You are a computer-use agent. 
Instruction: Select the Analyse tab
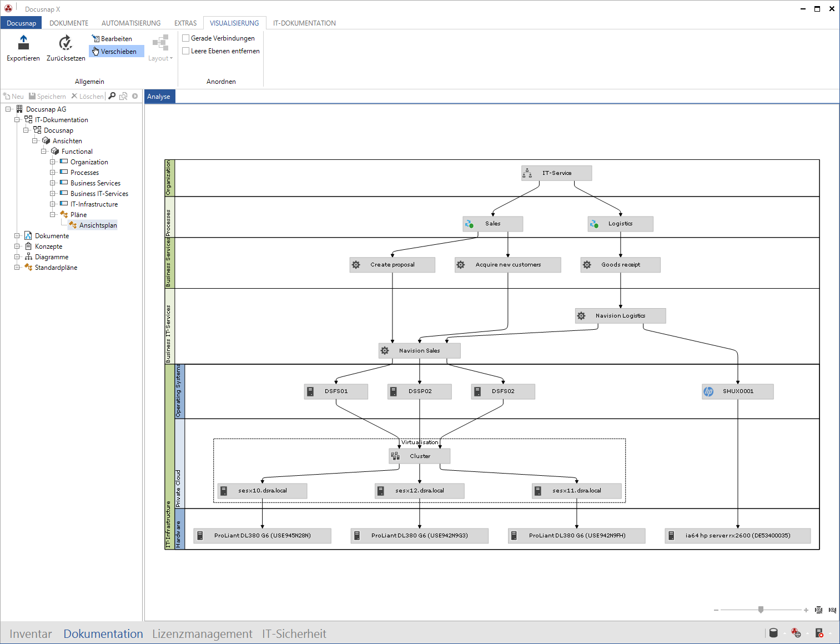159,97
